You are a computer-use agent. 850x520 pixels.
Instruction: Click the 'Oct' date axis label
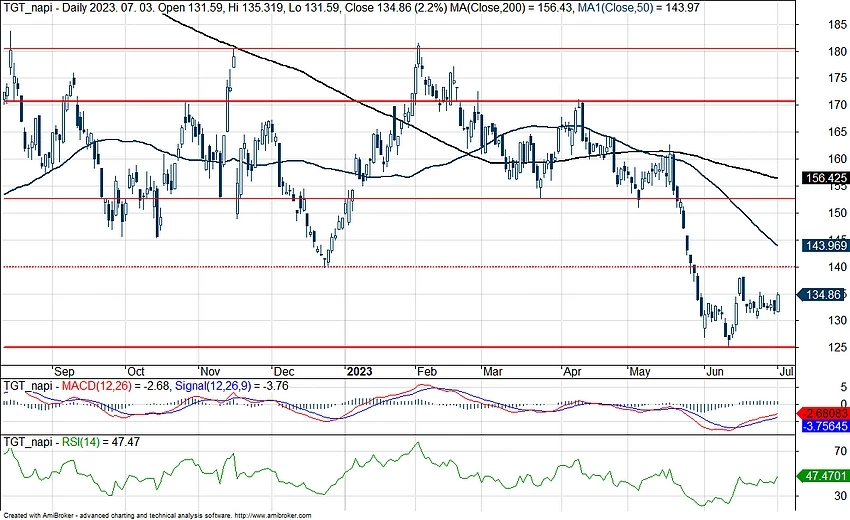tap(136, 371)
